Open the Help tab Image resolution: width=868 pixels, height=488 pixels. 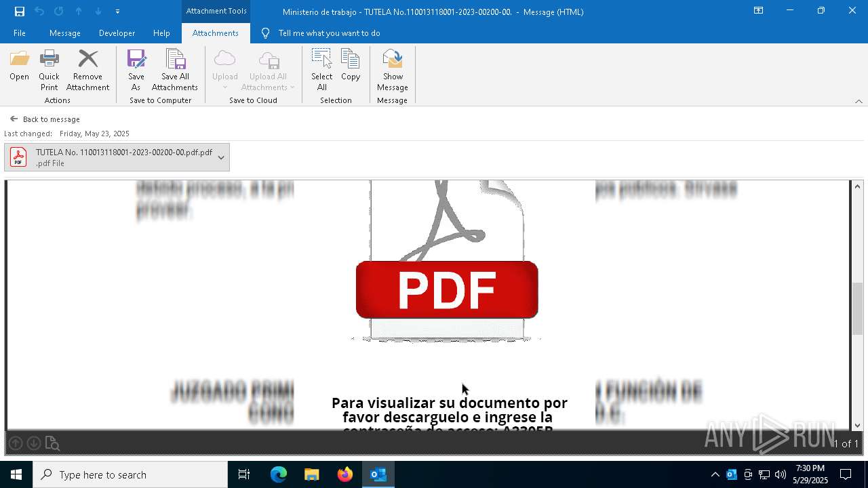coord(161,33)
